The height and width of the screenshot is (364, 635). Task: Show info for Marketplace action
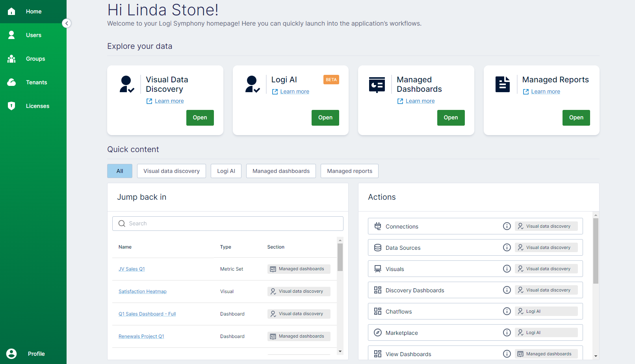507,332
